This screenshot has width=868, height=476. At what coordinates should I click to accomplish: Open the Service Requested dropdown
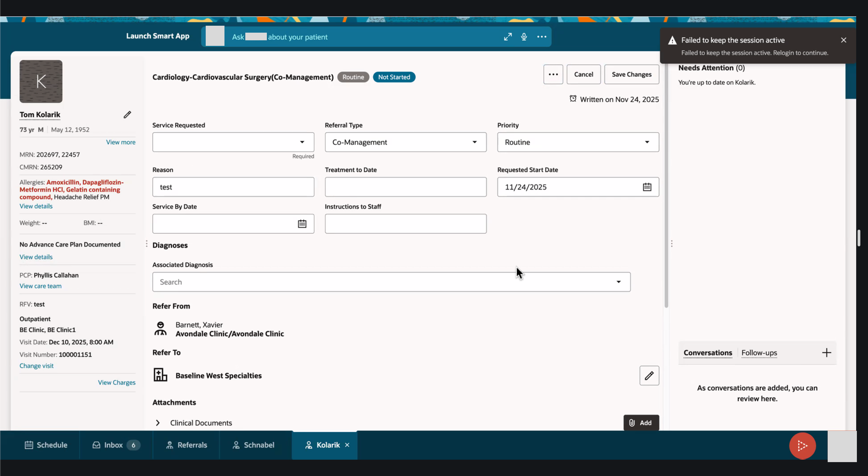[x=233, y=142]
